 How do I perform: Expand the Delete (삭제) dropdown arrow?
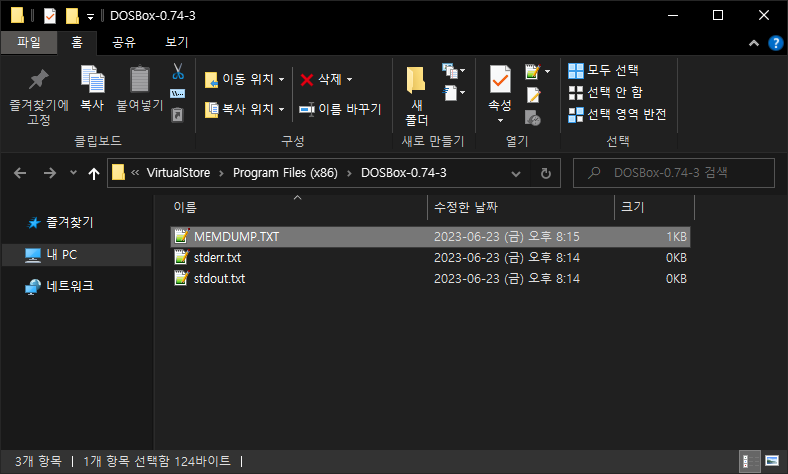pos(349,79)
